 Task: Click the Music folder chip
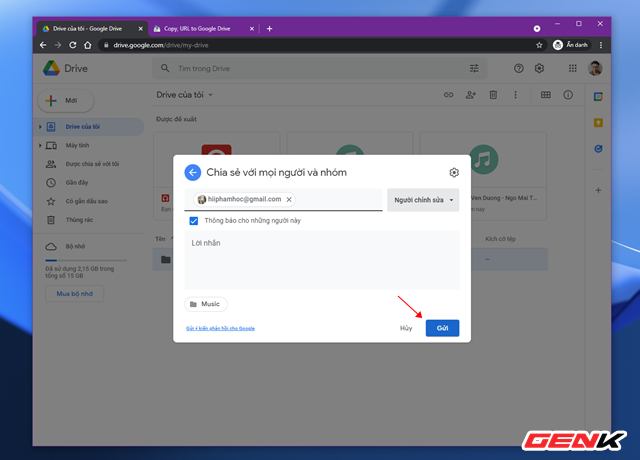click(206, 304)
